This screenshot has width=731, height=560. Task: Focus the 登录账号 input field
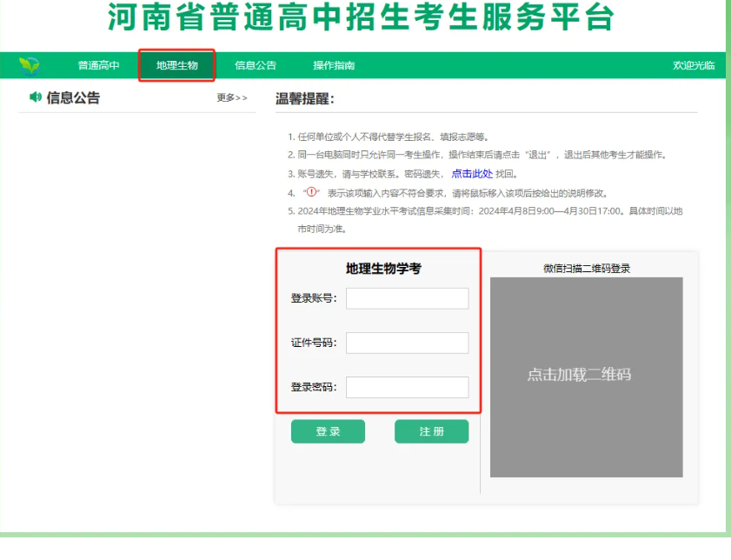point(407,298)
